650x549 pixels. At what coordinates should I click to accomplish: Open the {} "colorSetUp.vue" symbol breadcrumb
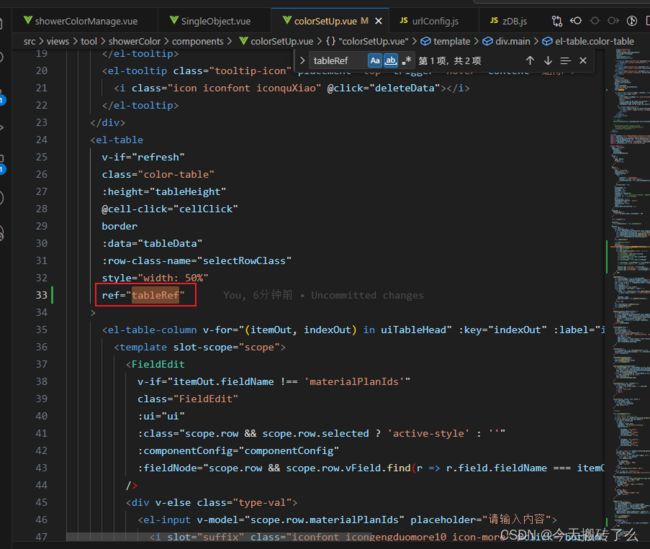[x=367, y=41]
